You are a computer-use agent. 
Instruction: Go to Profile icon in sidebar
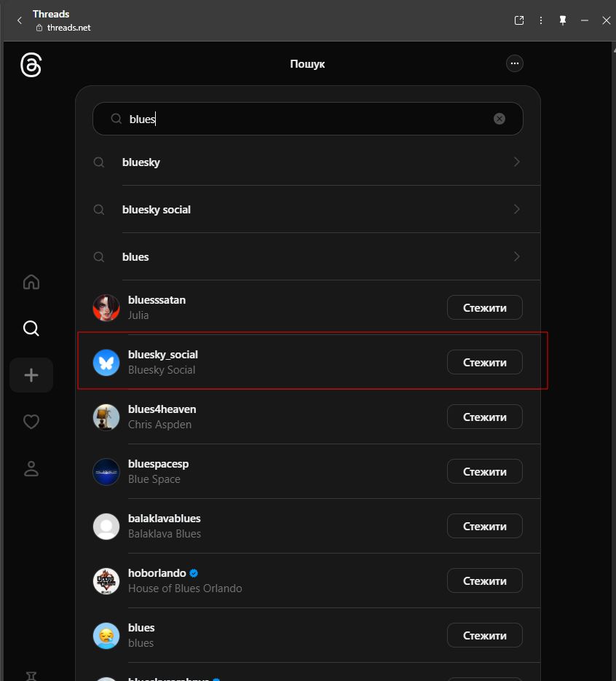[x=31, y=468]
